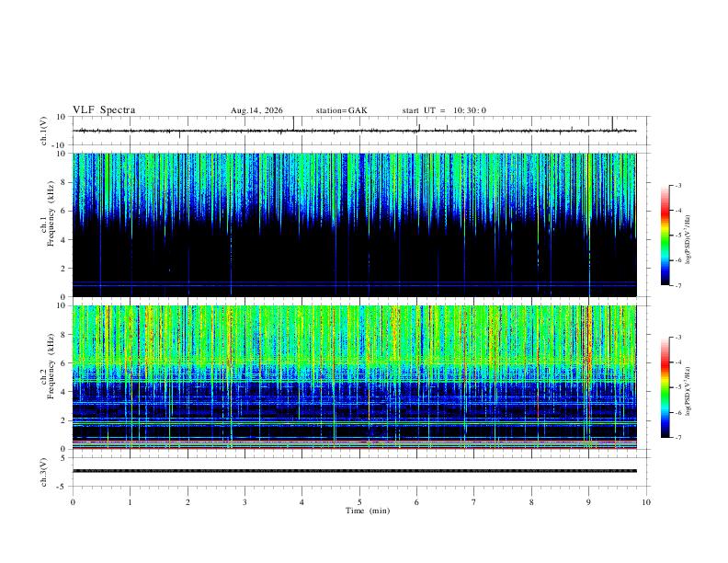728x563 pixels.
Task: Click the Aug.14, 2026 date label
Action: tap(256, 110)
